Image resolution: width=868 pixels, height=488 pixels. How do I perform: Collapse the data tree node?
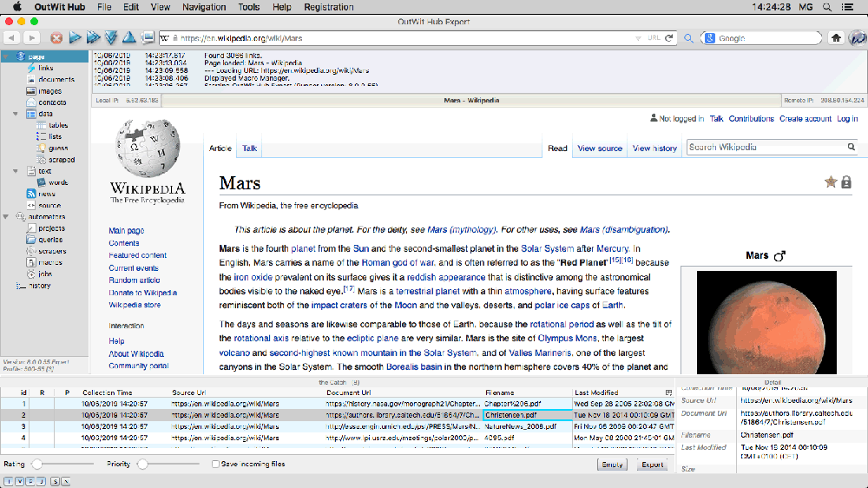tap(16, 114)
